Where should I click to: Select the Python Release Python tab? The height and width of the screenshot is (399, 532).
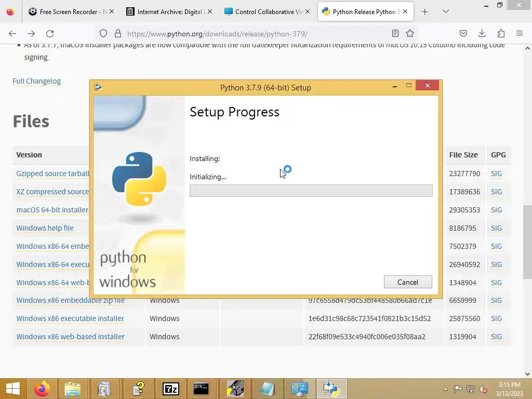pos(365,12)
